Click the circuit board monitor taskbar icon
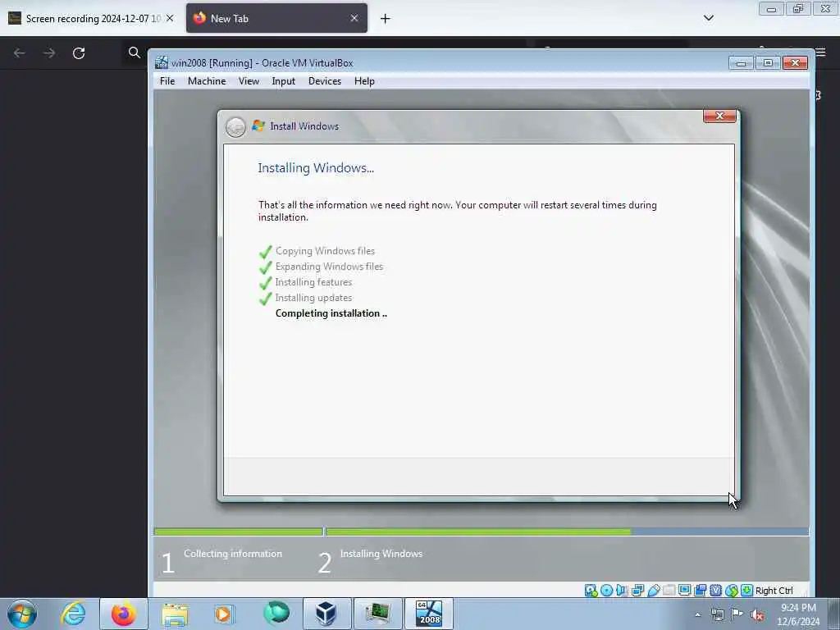Image resolution: width=840 pixels, height=630 pixels. tap(377, 614)
